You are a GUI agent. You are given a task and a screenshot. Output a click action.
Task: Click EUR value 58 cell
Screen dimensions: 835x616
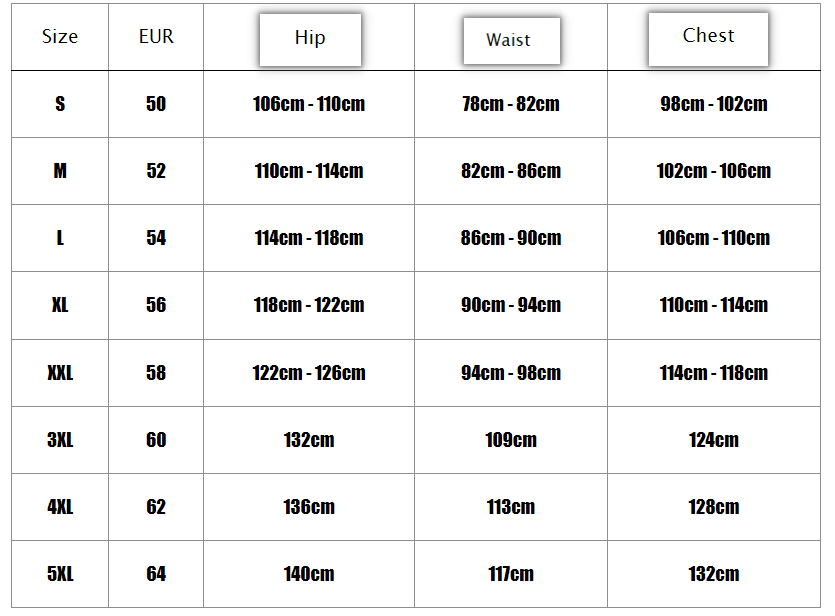[x=156, y=373]
